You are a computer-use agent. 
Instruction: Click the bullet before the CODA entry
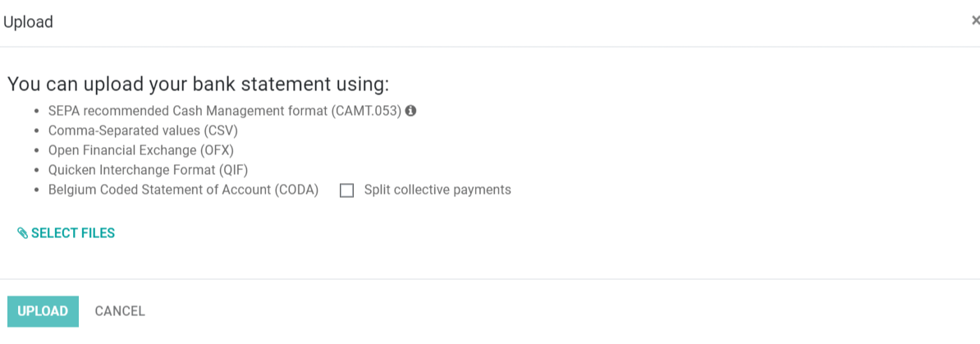[37, 190]
